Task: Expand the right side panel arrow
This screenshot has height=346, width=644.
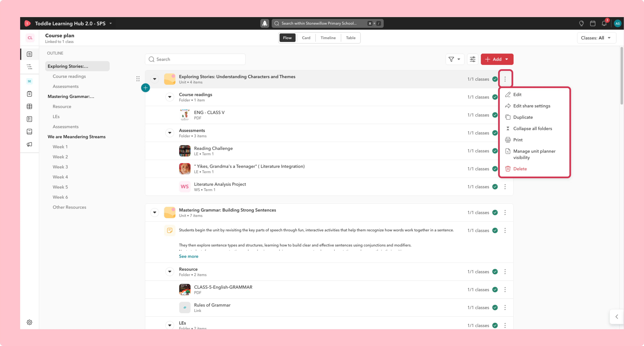Action: 617,317
